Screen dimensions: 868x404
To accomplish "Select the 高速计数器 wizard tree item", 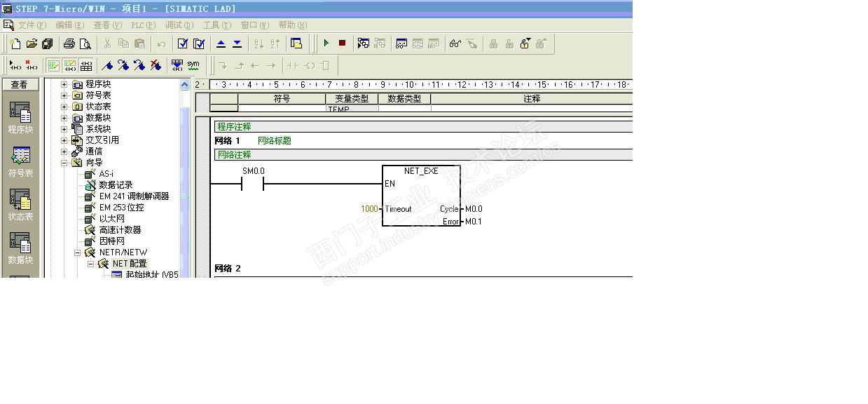I will (120, 230).
